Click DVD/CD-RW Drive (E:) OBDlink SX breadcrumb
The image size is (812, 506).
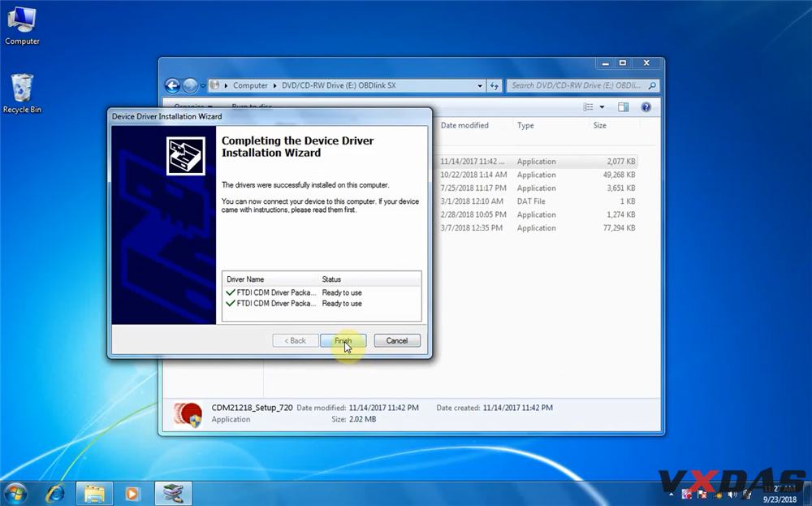coord(339,85)
